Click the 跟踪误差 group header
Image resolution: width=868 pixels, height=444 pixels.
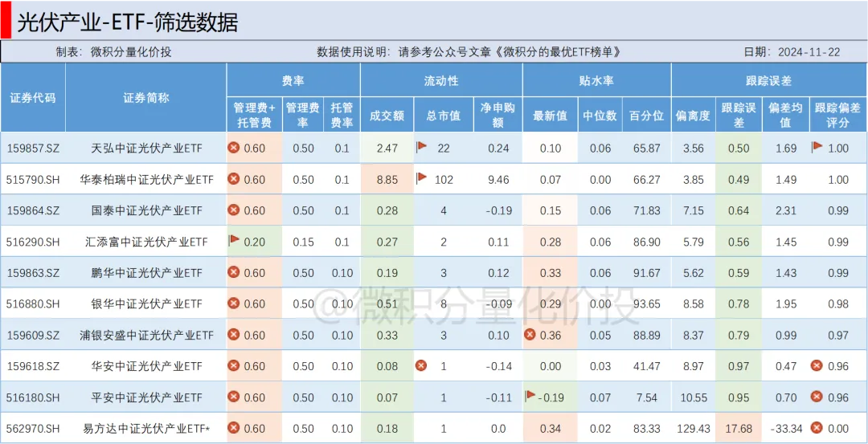tap(768, 81)
